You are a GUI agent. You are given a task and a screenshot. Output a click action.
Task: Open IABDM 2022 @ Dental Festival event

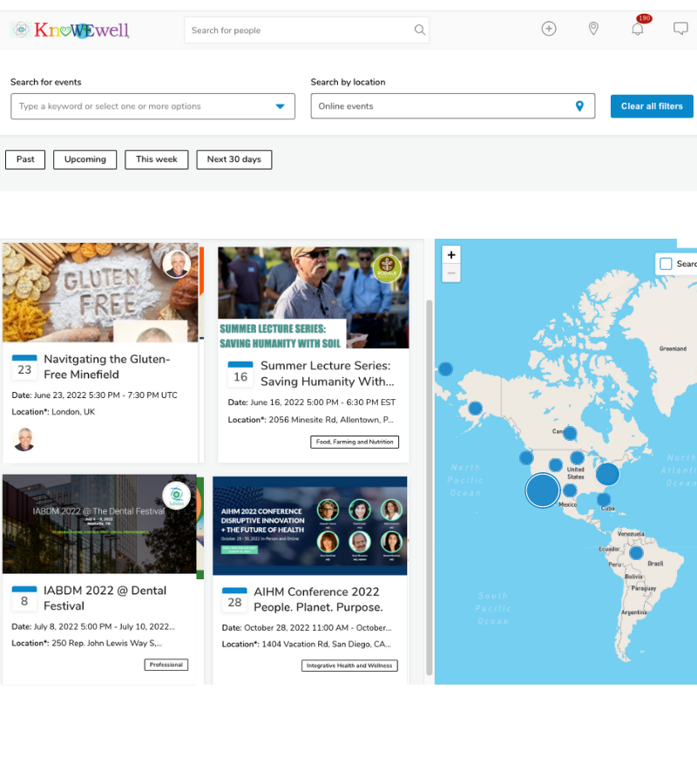coord(105,598)
